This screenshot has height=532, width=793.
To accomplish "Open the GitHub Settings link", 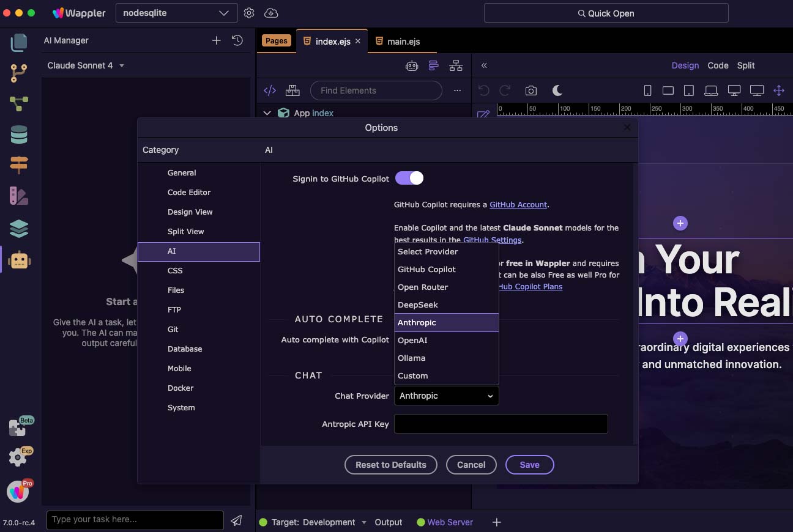I will [x=492, y=240].
